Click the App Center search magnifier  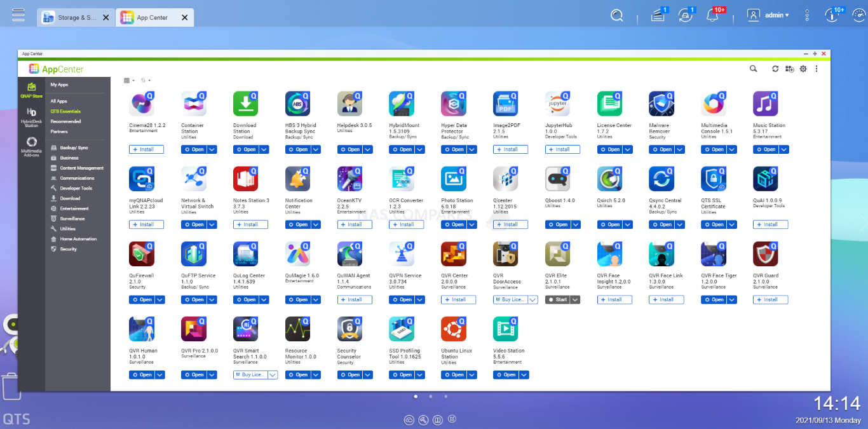click(x=753, y=69)
